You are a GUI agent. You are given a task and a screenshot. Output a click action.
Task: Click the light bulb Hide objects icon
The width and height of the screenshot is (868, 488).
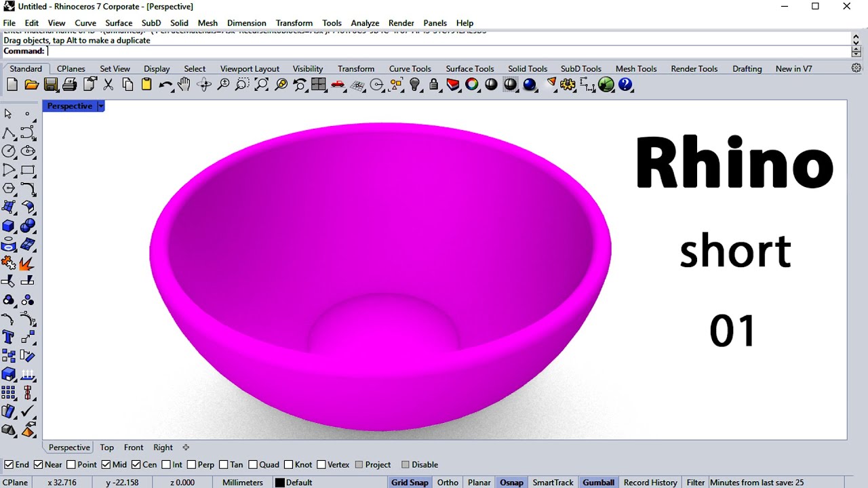pyautogui.click(x=415, y=85)
